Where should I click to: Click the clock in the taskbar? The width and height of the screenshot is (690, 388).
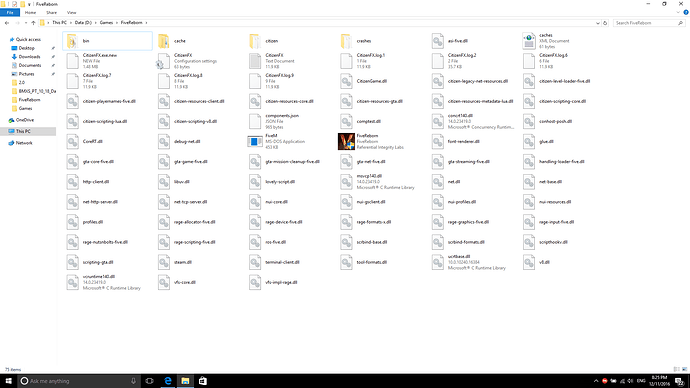659,381
